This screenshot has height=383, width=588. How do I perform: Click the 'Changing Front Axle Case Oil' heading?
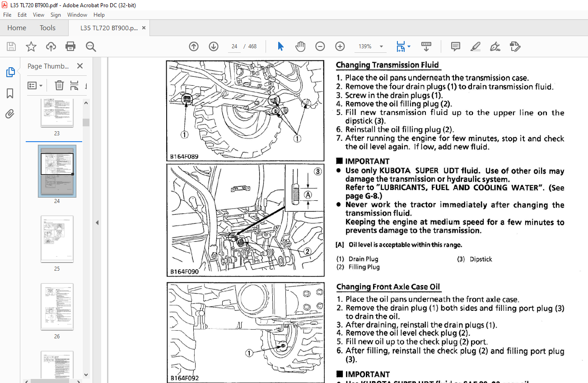[x=388, y=287]
